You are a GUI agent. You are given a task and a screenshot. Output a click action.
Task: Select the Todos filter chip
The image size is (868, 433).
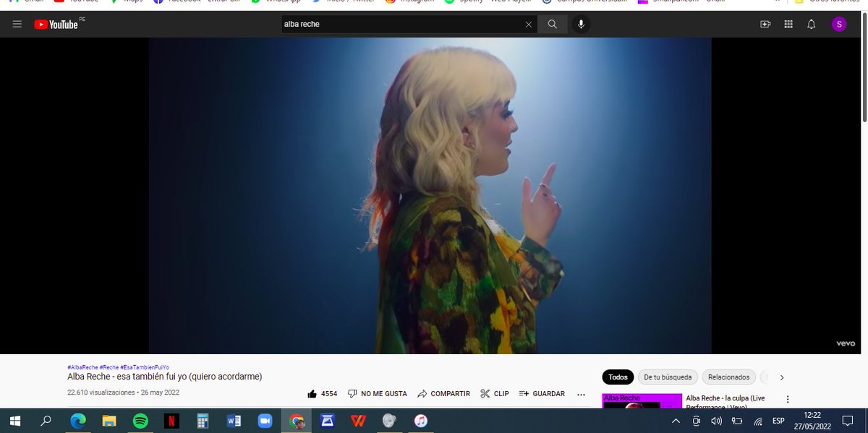tap(618, 377)
